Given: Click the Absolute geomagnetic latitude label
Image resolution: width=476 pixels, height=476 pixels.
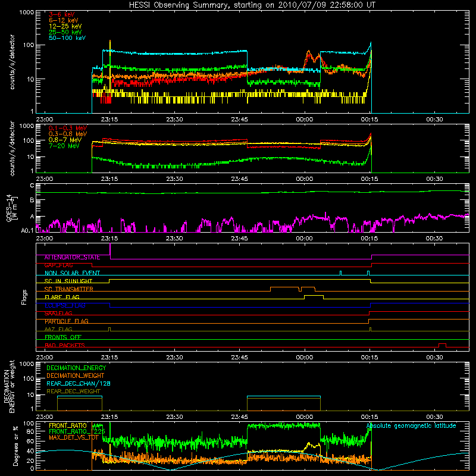Looking at the screenshot, I should click(411, 425).
